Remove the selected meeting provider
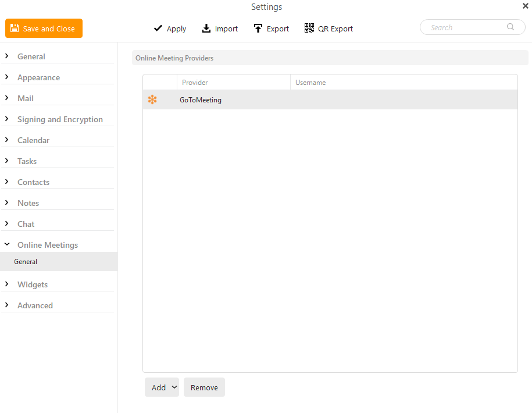The image size is (532, 413). pyautogui.click(x=204, y=387)
